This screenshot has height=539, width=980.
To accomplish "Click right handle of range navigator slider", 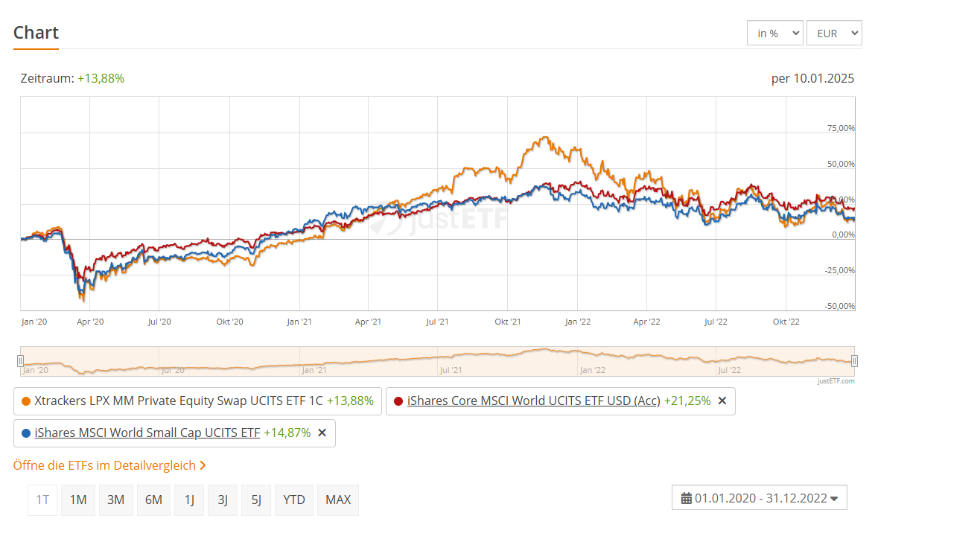I will point(854,361).
